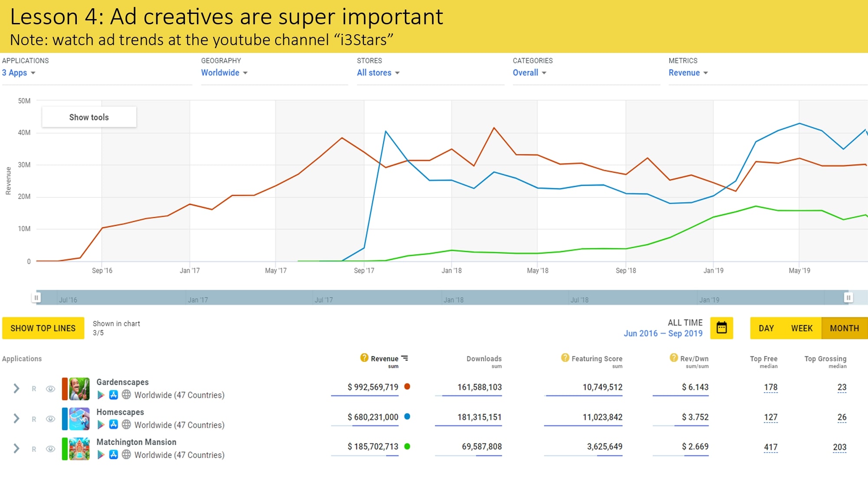Click the Downloads column icon
This screenshot has height=488, width=868.
[483, 358]
